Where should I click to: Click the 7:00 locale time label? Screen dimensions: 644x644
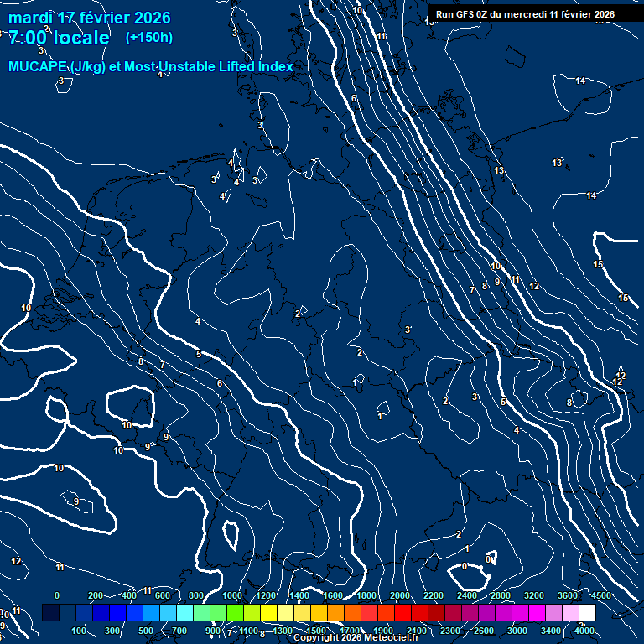(x=59, y=38)
